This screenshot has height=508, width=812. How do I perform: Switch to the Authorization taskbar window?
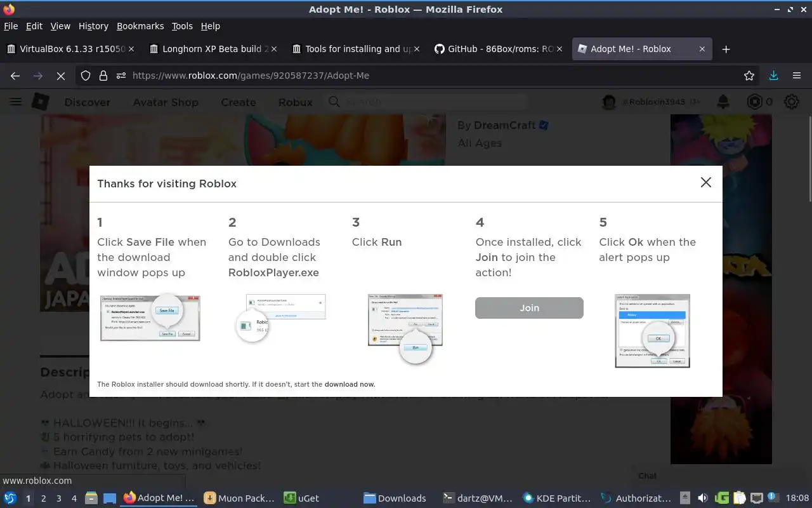(x=636, y=498)
